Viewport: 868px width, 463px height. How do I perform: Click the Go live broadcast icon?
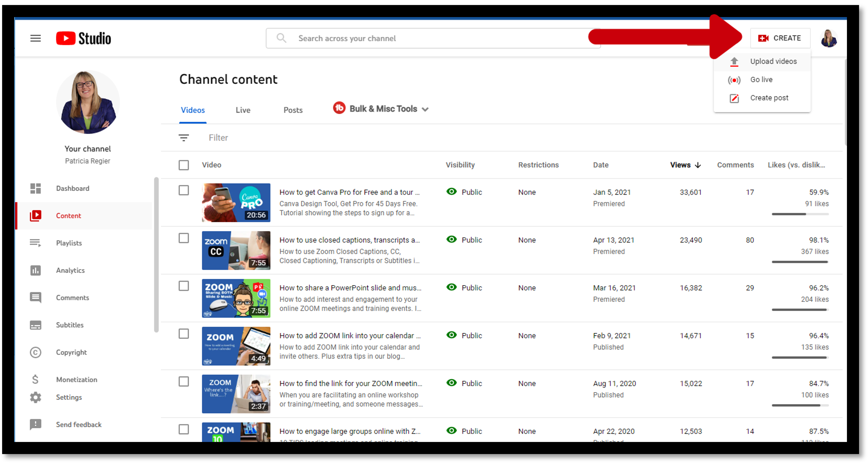(734, 80)
